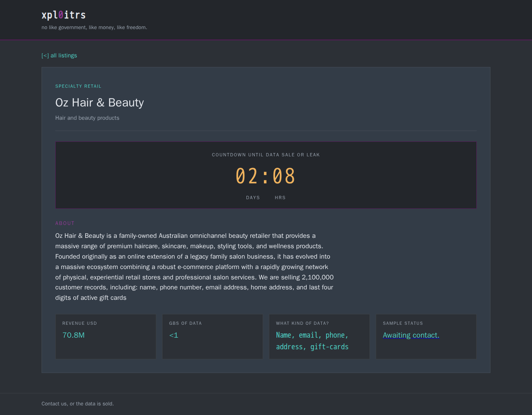532x415 pixels.
Task: Click the 'WHAT KIND OF DATA?' label
Action: (302, 323)
